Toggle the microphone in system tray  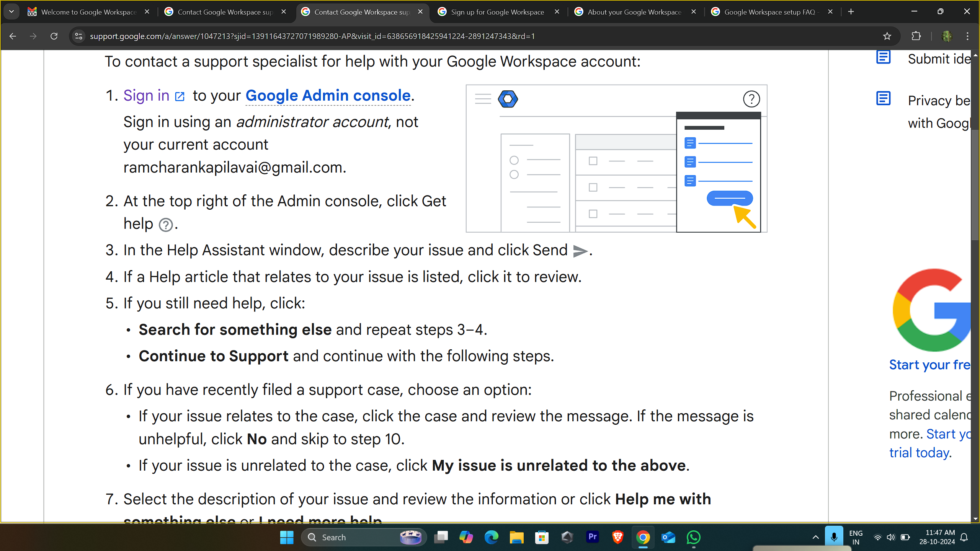tap(834, 537)
